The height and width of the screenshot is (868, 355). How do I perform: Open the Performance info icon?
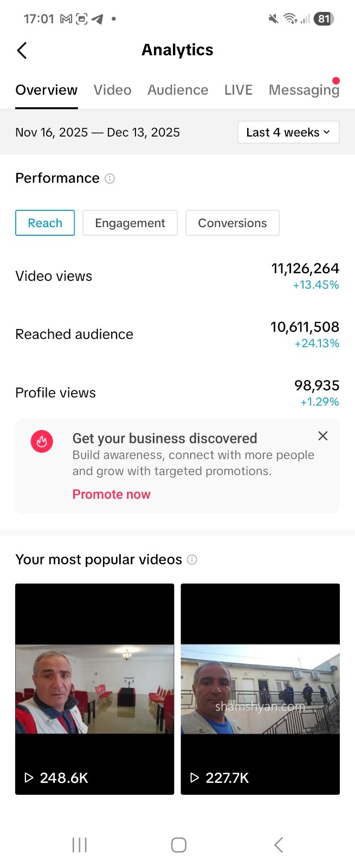(x=110, y=178)
